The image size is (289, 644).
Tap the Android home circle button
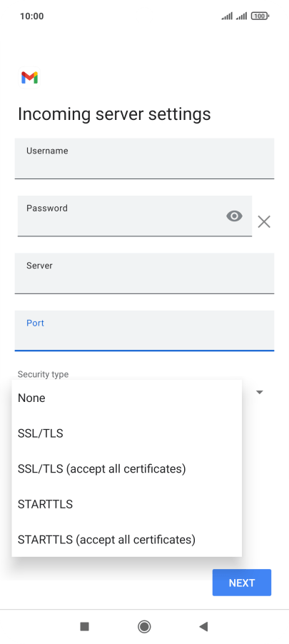pyautogui.click(x=144, y=626)
